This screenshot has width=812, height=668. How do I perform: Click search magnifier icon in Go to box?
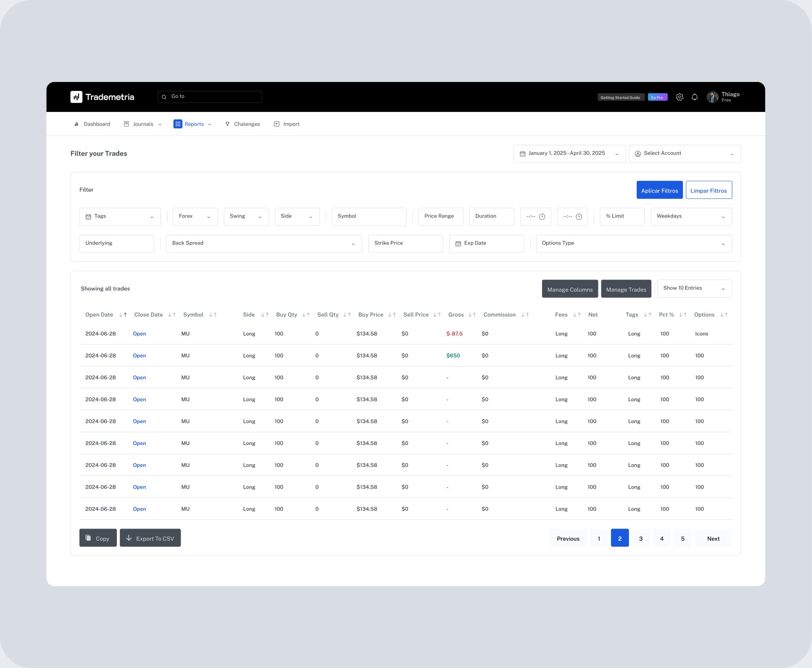tap(164, 97)
